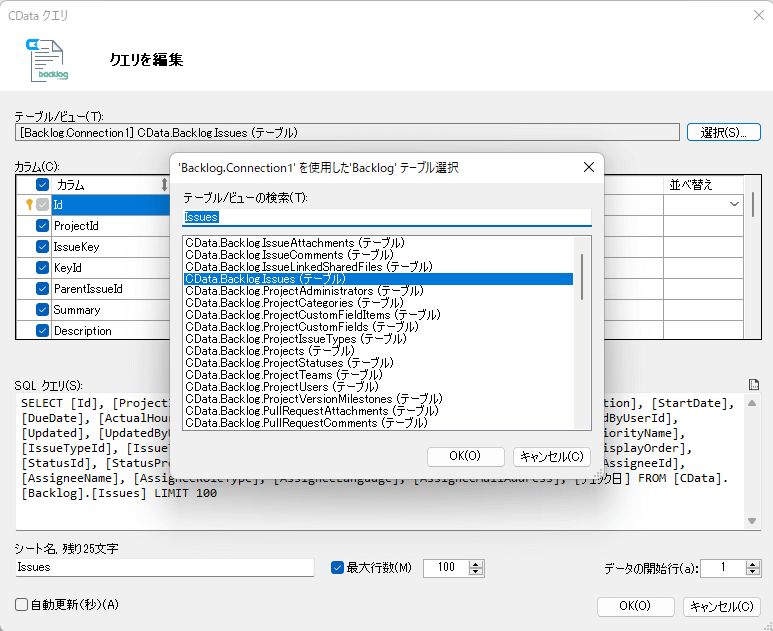Click the 並べ替え column header

click(x=691, y=185)
